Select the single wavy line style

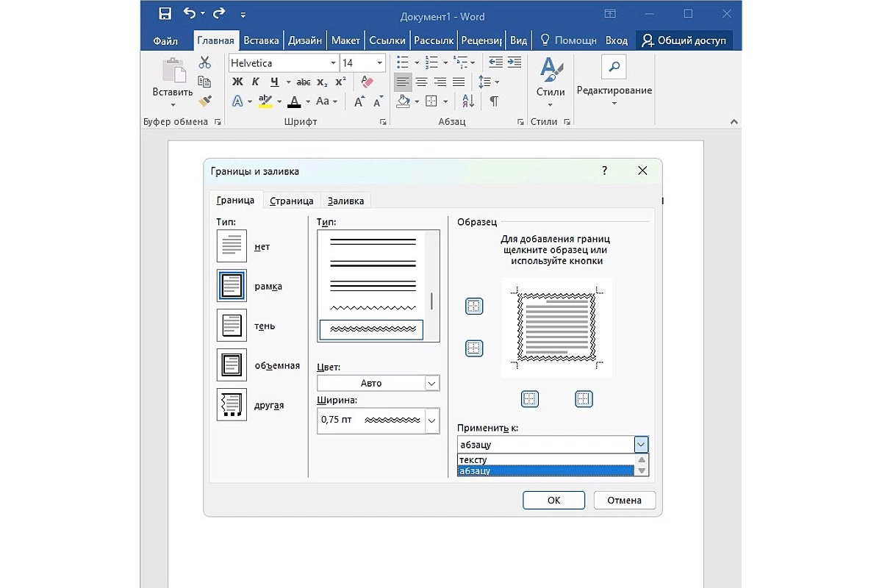[x=371, y=307]
